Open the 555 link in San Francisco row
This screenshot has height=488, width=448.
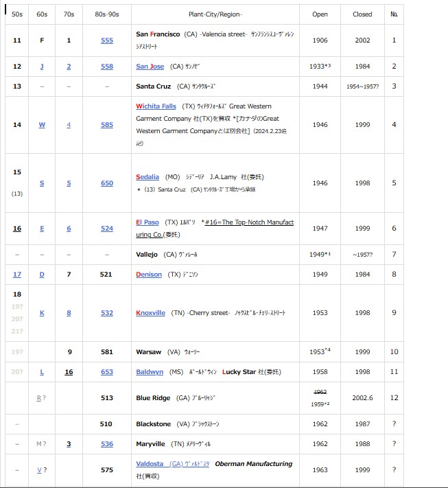click(x=107, y=40)
